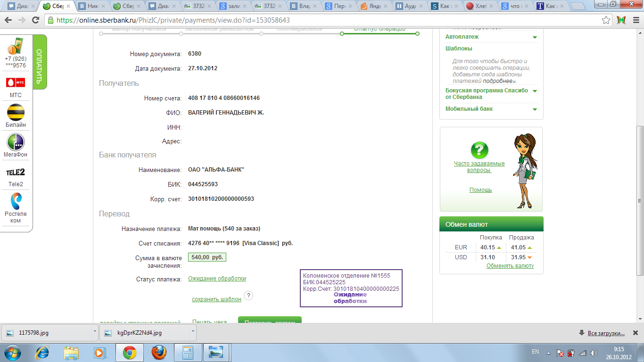The image size is (644, 362).
Task: Switch to the 'Хлеб' browser tab
Action: point(479,7)
